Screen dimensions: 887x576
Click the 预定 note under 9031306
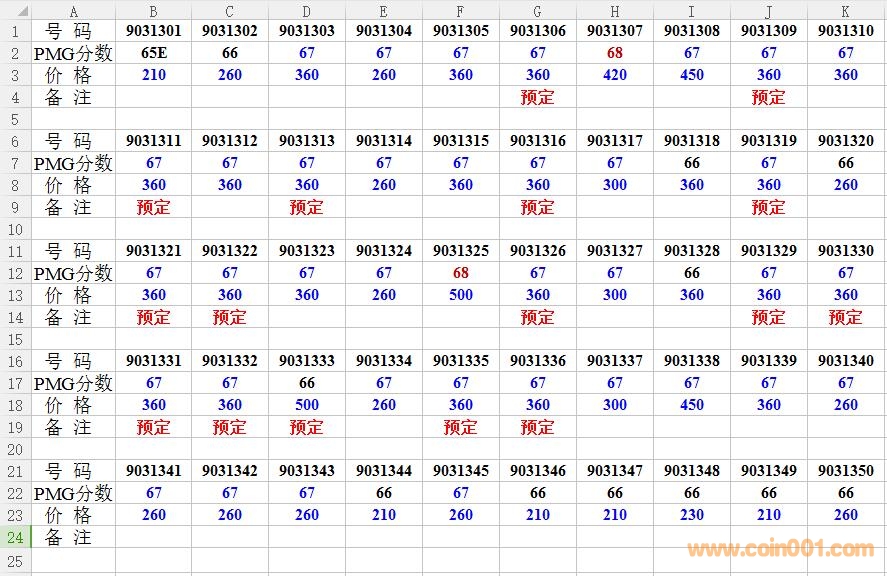(538, 97)
